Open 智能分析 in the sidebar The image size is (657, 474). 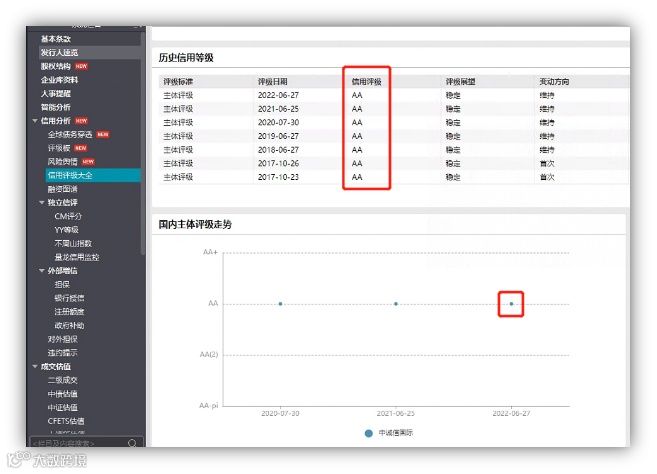click(x=56, y=107)
